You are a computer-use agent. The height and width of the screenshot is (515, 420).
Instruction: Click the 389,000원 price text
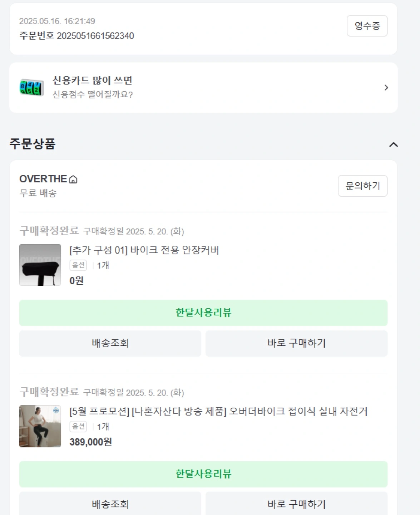[91, 442]
